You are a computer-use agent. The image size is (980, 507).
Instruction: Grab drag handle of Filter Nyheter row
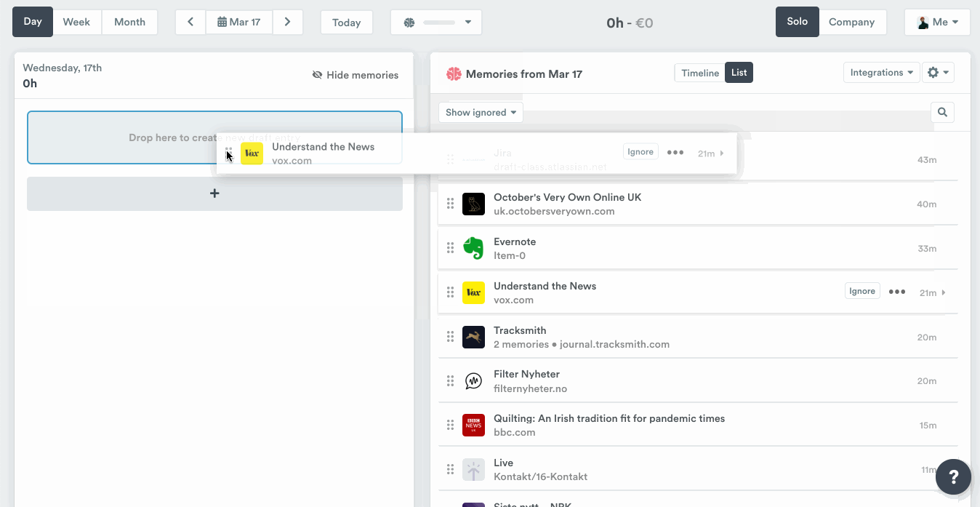tap(450, 381)
